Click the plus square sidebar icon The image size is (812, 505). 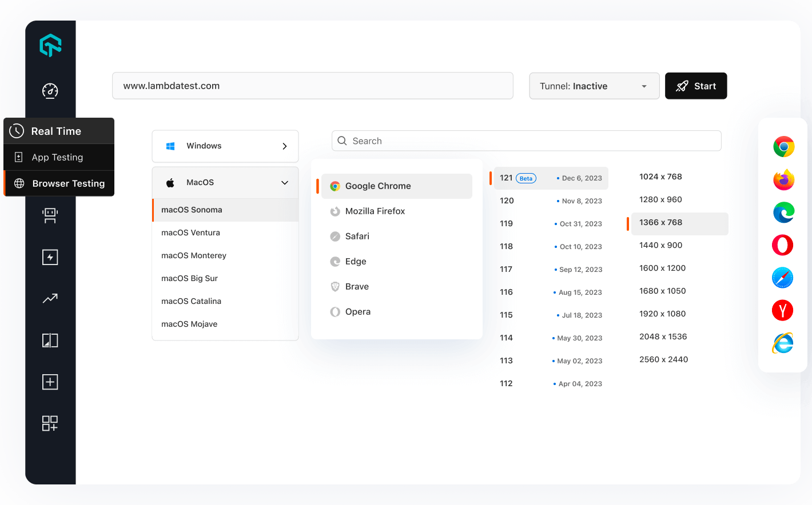point(50,382)
